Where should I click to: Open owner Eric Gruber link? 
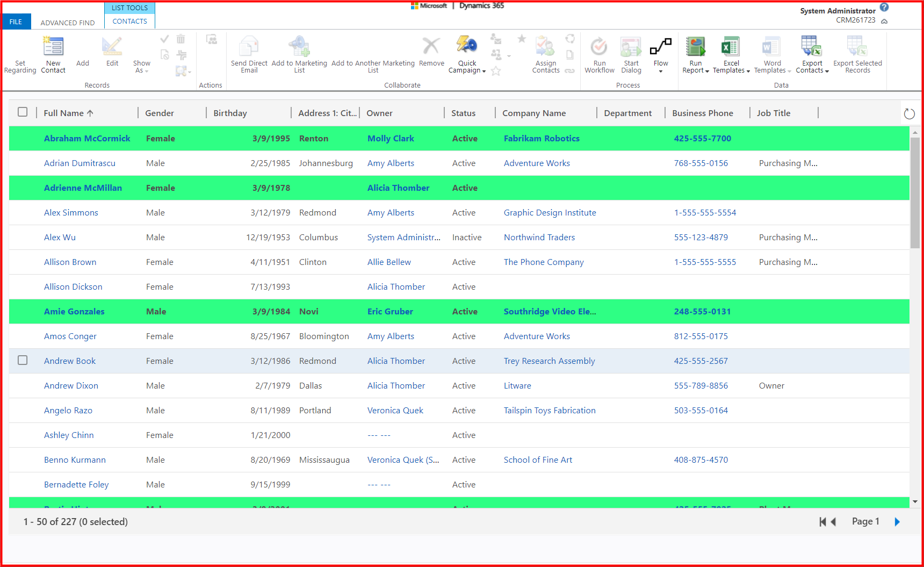(x=390, y=311)
